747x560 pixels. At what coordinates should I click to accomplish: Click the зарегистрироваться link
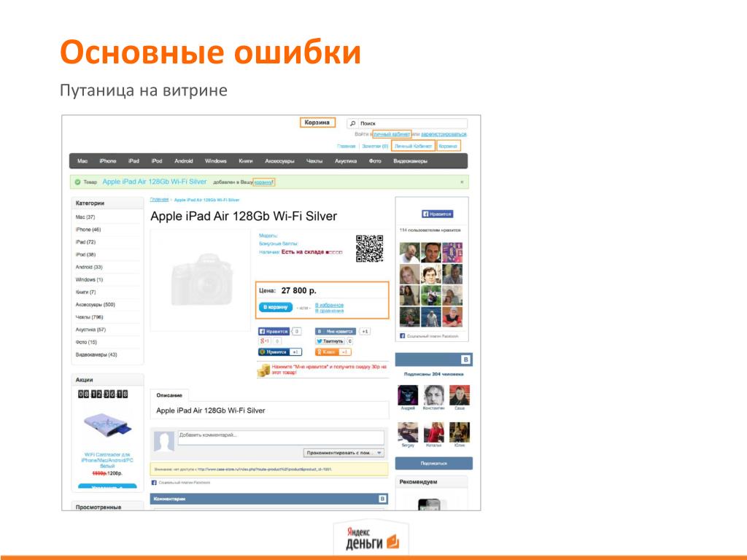(444, 134)
